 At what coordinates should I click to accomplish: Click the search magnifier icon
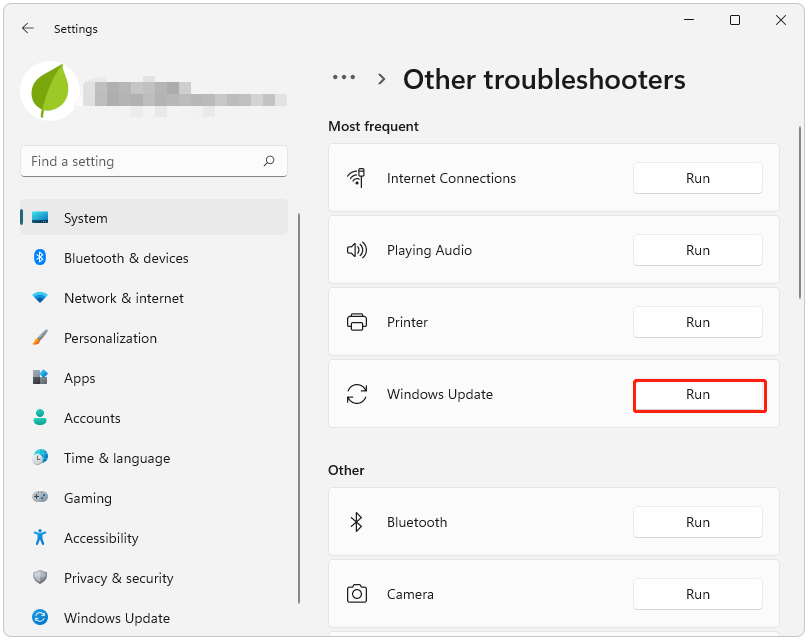(269, 161)
